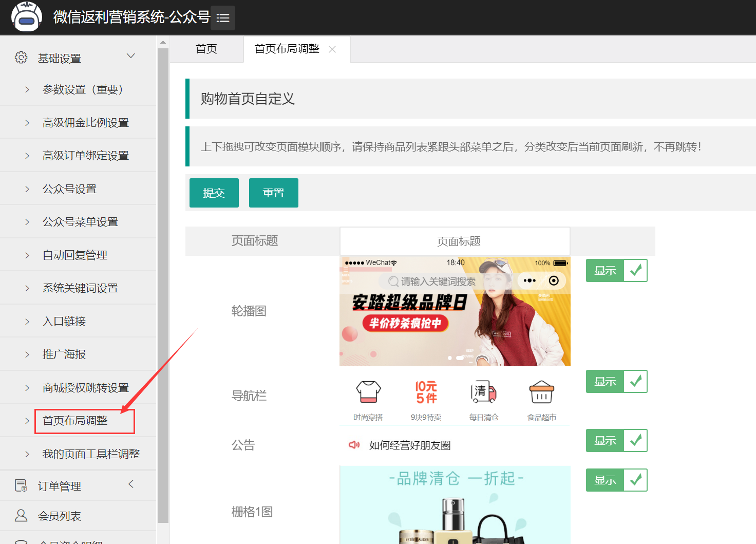This screenshot has height=544, width=756.
Task: Click 购物首页自定义 heading
Action: pos(248,99)
